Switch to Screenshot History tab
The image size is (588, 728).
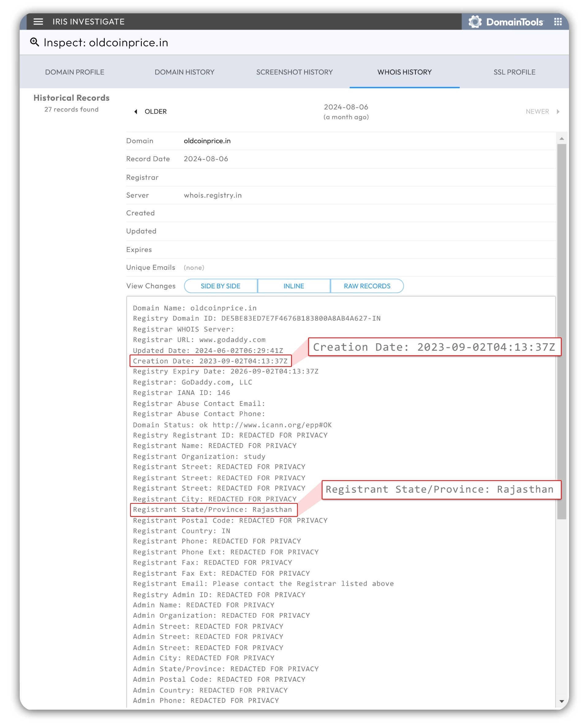(294, 72)
